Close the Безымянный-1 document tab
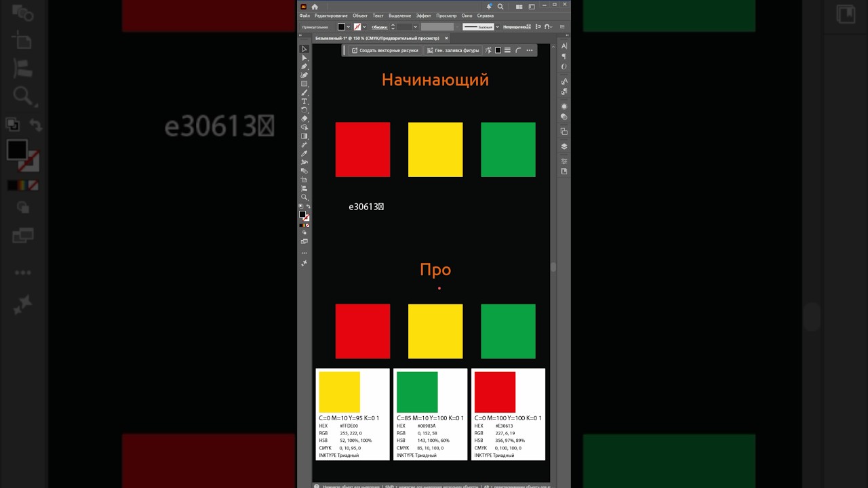The width and height of the screenshot is (868, 488). 446,39
